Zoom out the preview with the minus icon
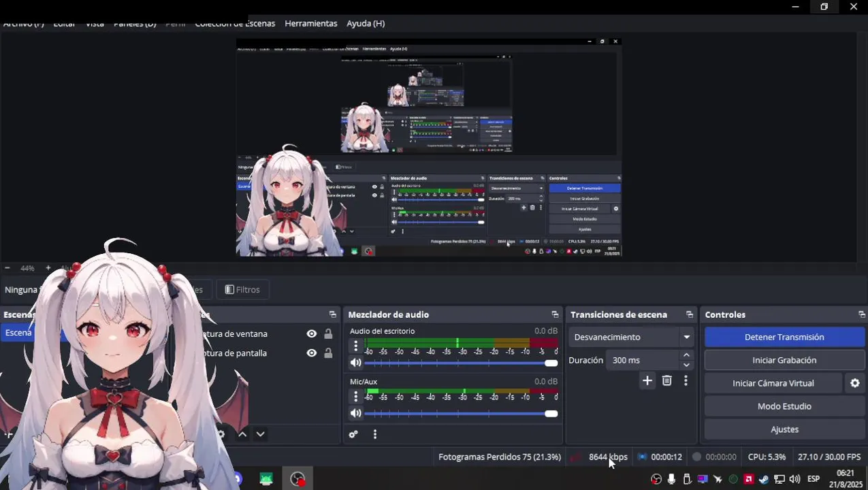Screen dimensions: 868x490 coord(7,268)
